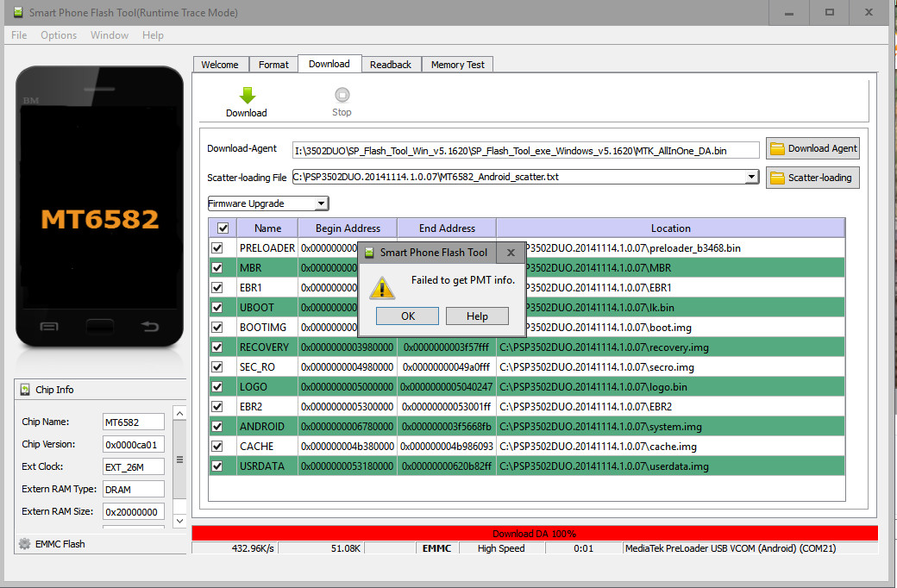Click the Download-Agent path input field

tap(526, 150)
